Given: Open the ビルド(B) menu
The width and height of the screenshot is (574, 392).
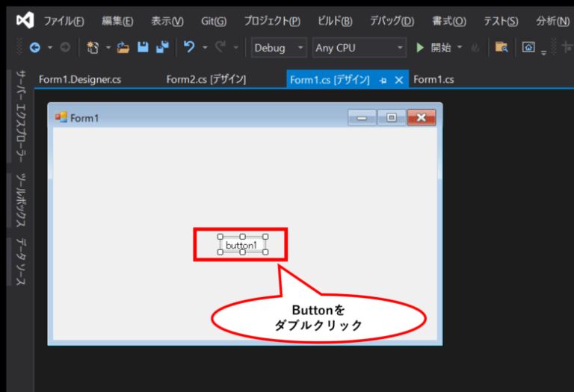Looking at the screenshot, I should point(335,21).
